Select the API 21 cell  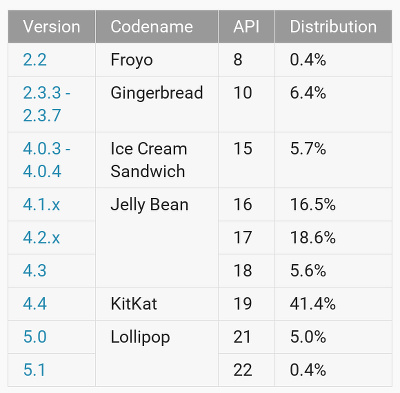[246, 337]
